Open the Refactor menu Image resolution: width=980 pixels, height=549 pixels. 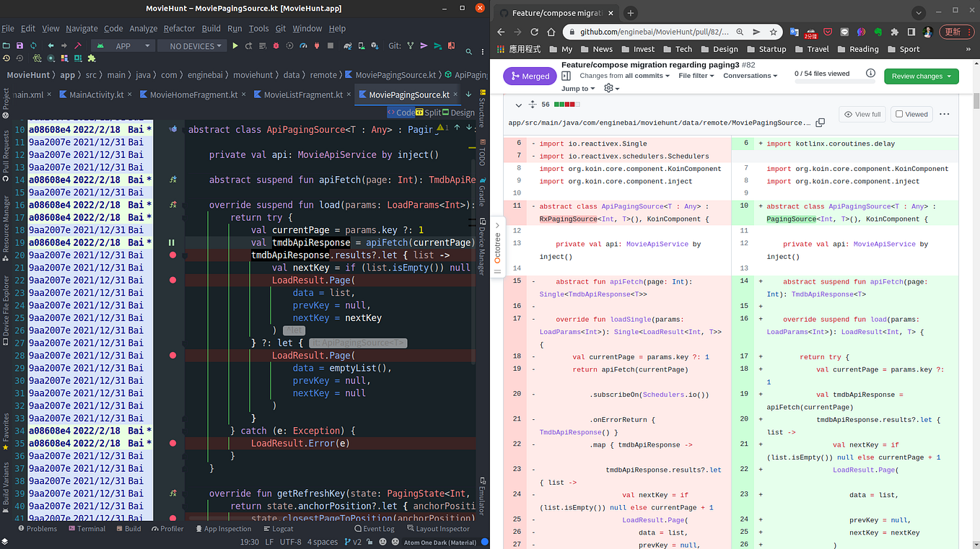(179, 28)
